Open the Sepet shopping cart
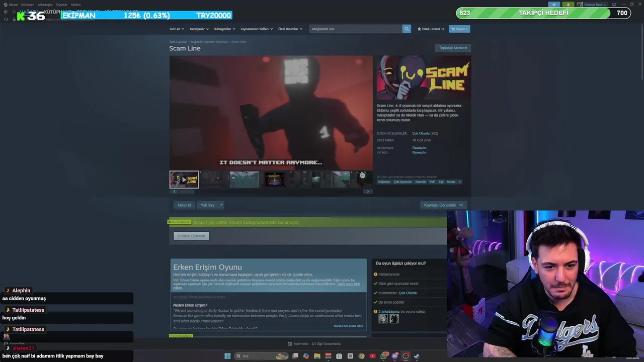The image size is (644, 362). click(459, 29)
